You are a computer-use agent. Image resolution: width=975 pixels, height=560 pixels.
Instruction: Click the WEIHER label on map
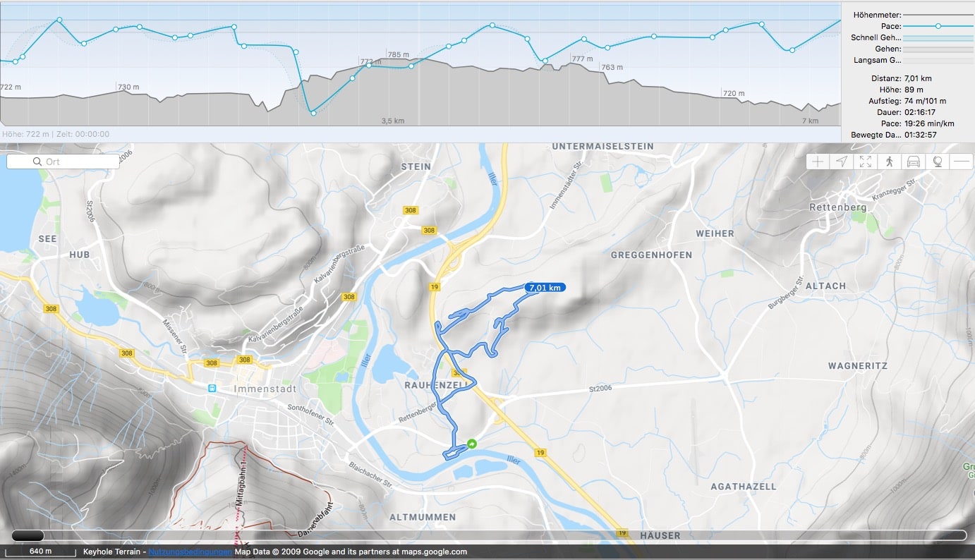(715, 233)
